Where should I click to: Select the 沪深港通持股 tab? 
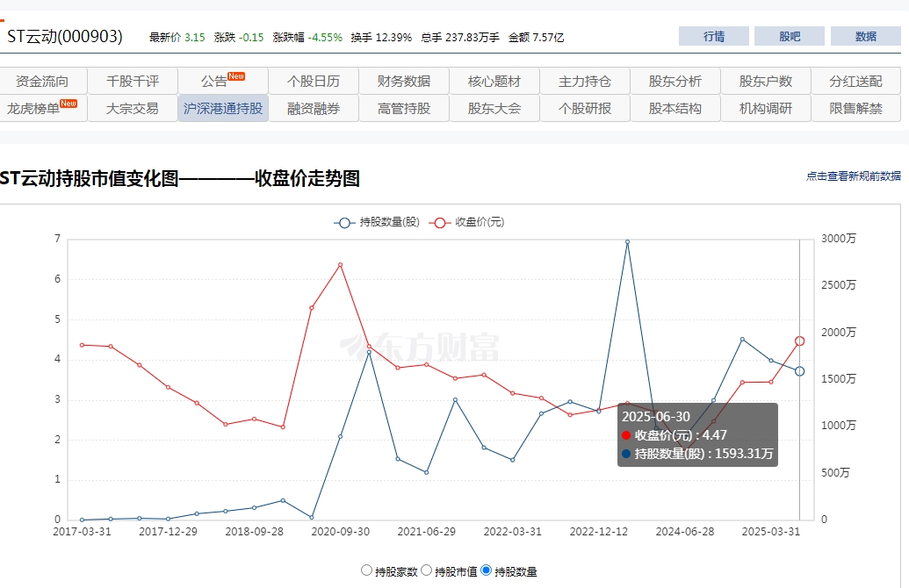[x=223, y=108]
